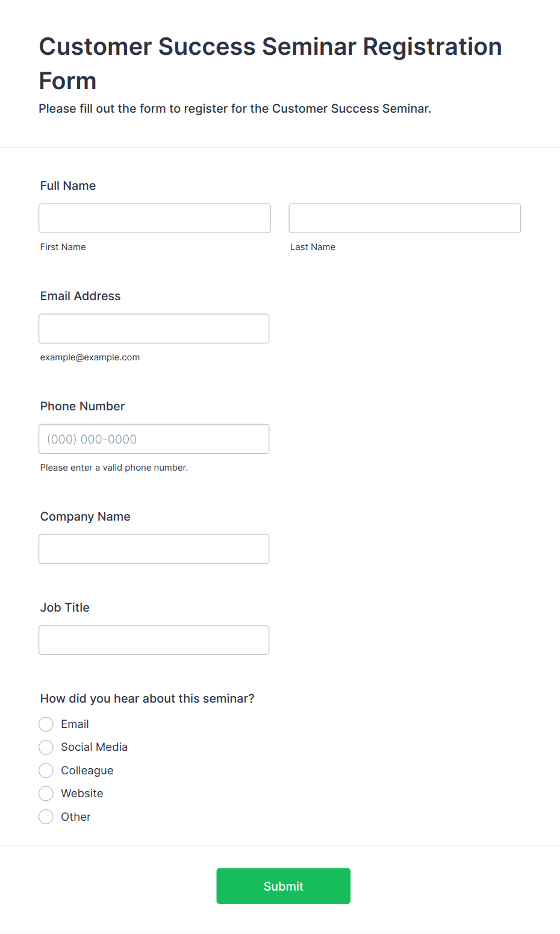Select the Company Name input box
560x934 pixels.
pos(154,549)
